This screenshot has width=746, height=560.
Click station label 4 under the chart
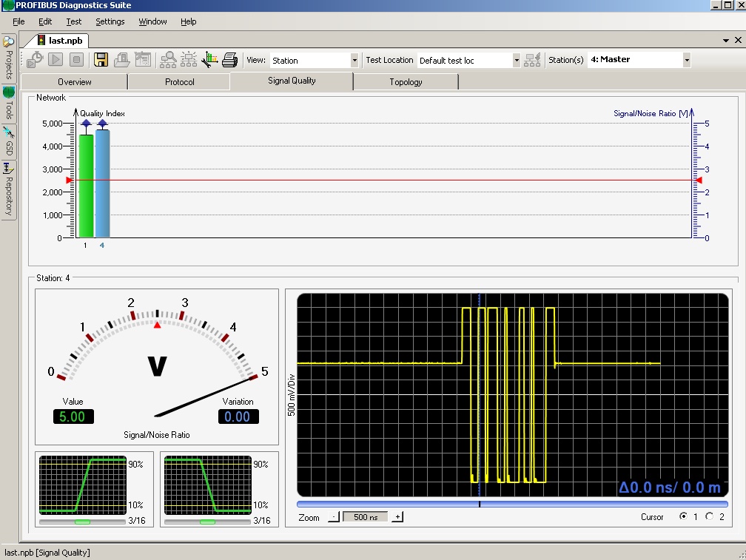102,246
